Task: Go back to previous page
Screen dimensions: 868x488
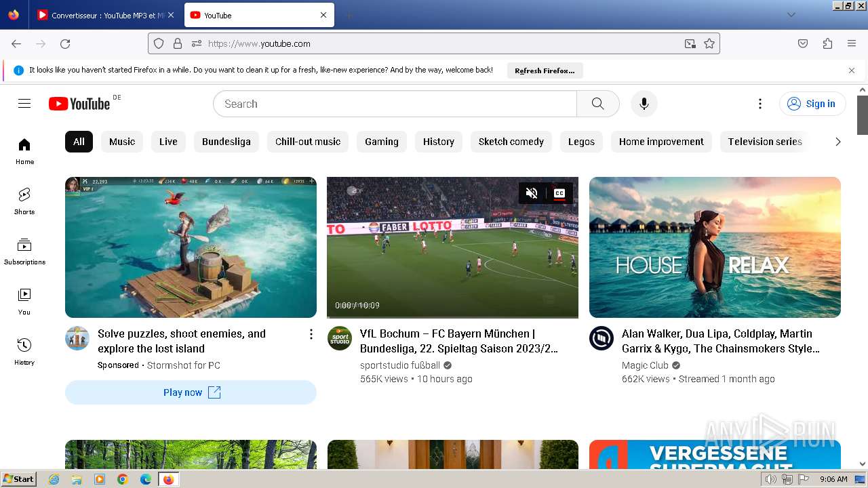Action: (x=16, y=43)
